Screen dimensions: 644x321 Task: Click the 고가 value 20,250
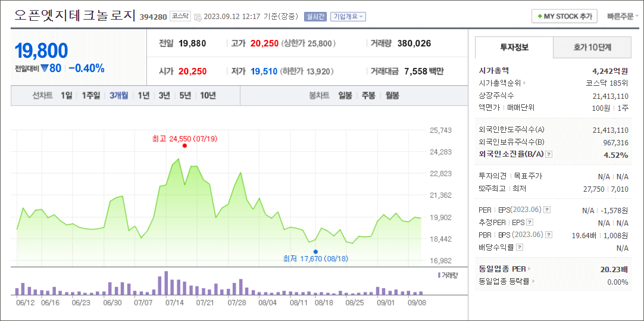coord(264,43)
